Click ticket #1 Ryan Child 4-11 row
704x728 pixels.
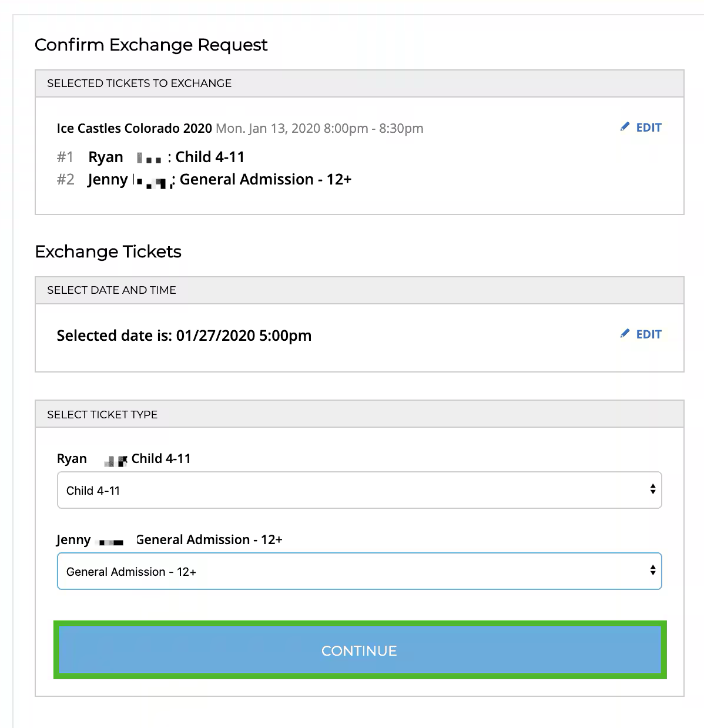[150, 157]
